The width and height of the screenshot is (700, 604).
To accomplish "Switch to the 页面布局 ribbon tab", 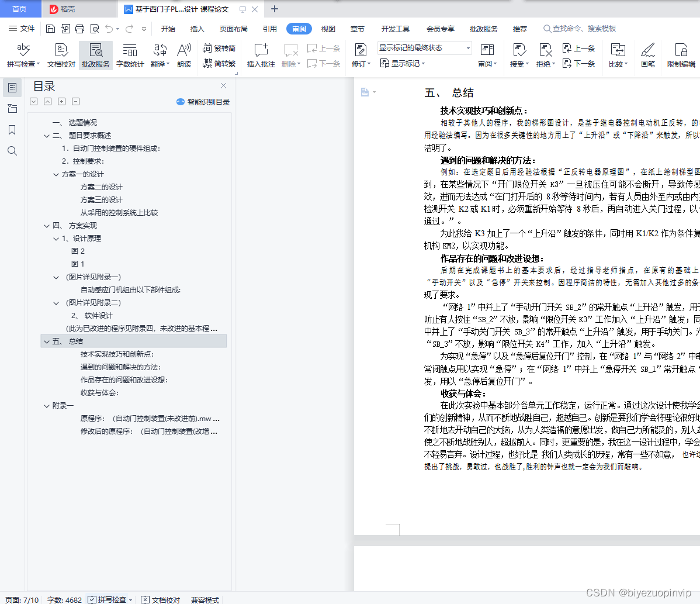I will tap(233, 28).
